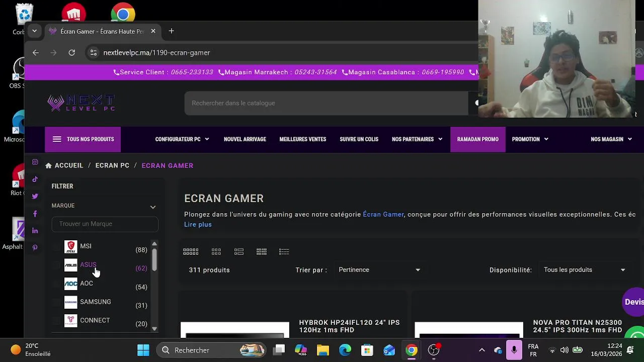The image size is (644, 362).
Task: Open Microsoft Edge from taskbar
Action: tap(345, 350)
